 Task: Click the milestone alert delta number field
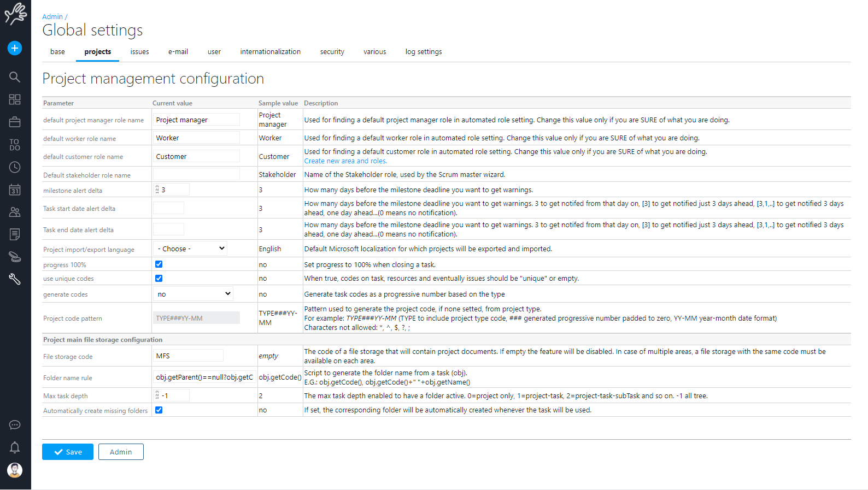(174, 190)
